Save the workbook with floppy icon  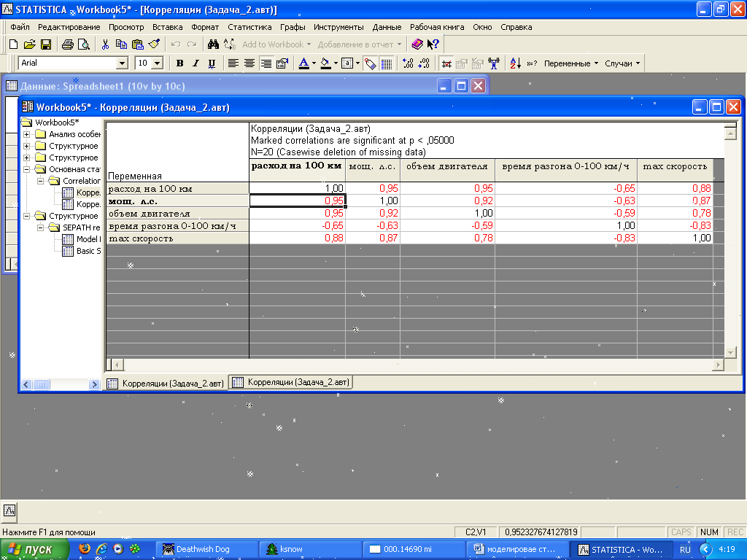(x=46, y=44)
